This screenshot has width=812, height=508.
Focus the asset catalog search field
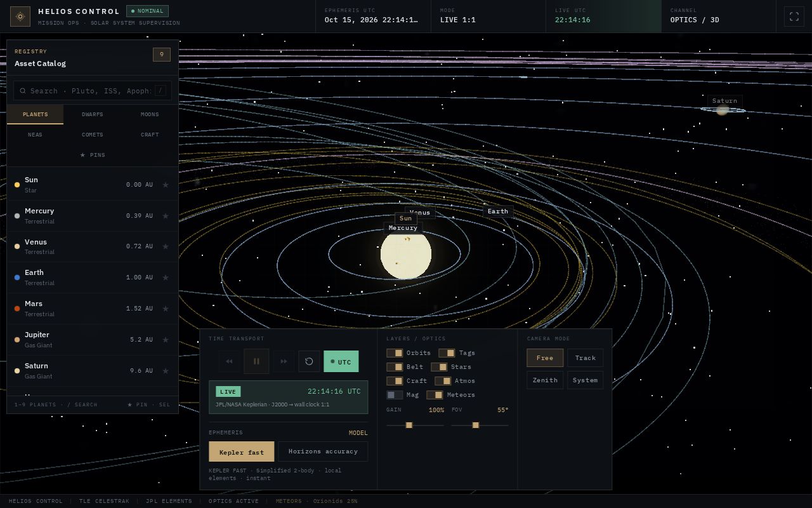click(93, 91)
